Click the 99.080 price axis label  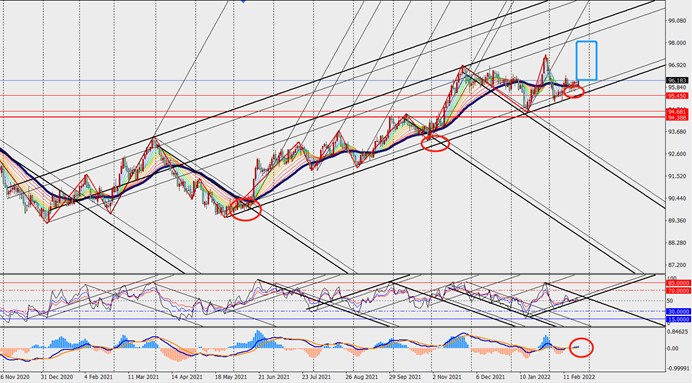tap(676, 21)
